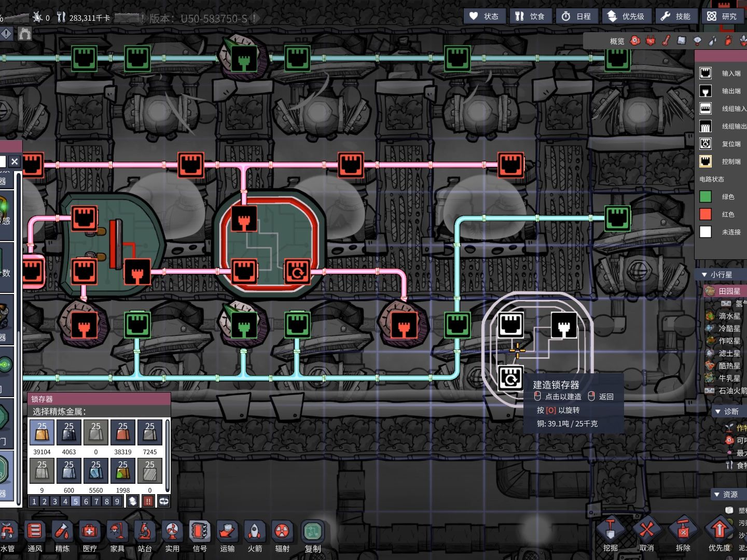Open the Refinement (精炼) build category
The width and height of the screenshot is (747, 560).
click(62, 536)
